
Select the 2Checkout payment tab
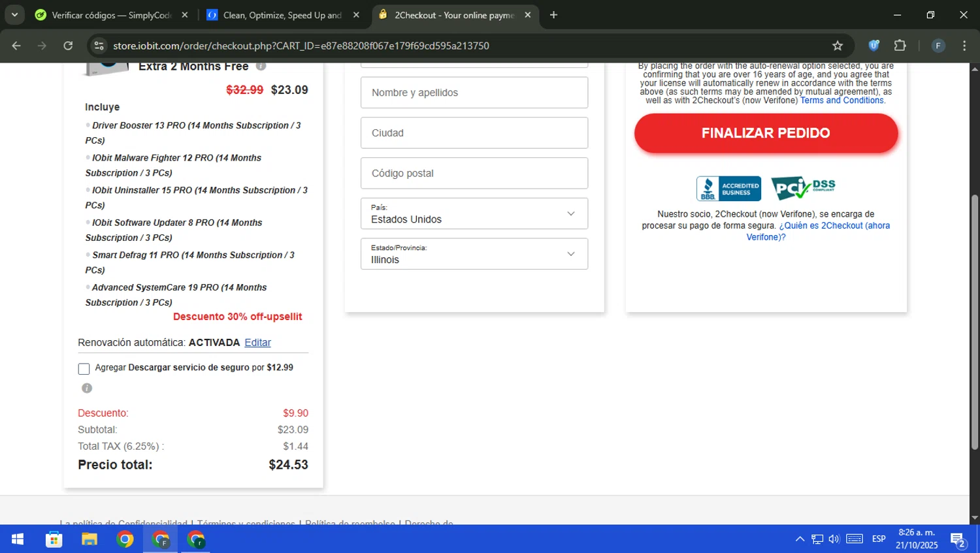click(455, 14)
